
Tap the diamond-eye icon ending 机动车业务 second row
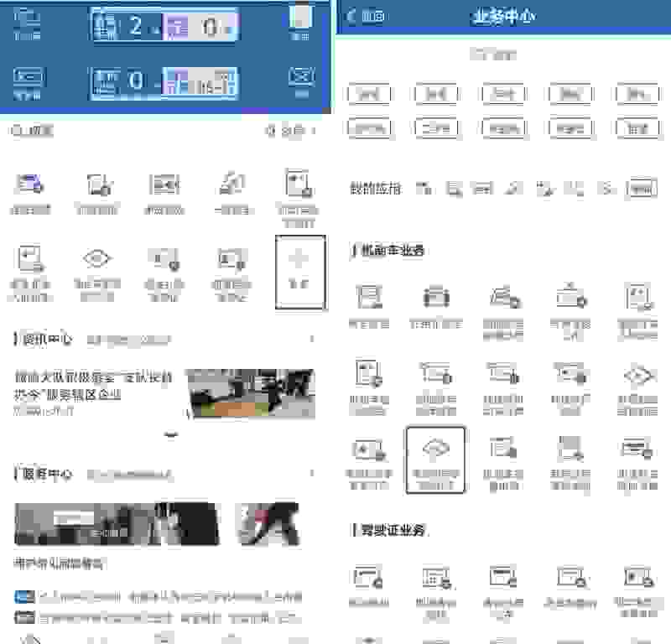point(637,373)
